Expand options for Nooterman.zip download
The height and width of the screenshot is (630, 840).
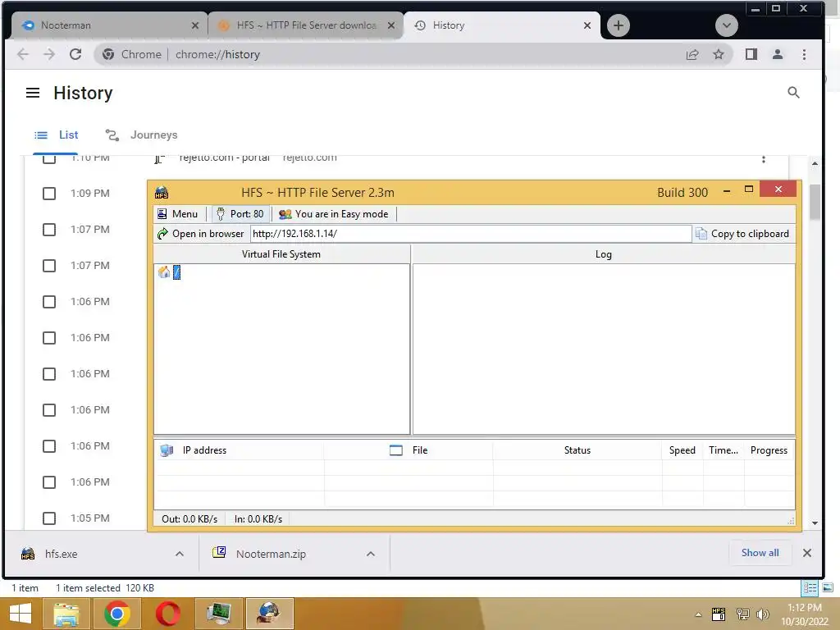(370, 554)
